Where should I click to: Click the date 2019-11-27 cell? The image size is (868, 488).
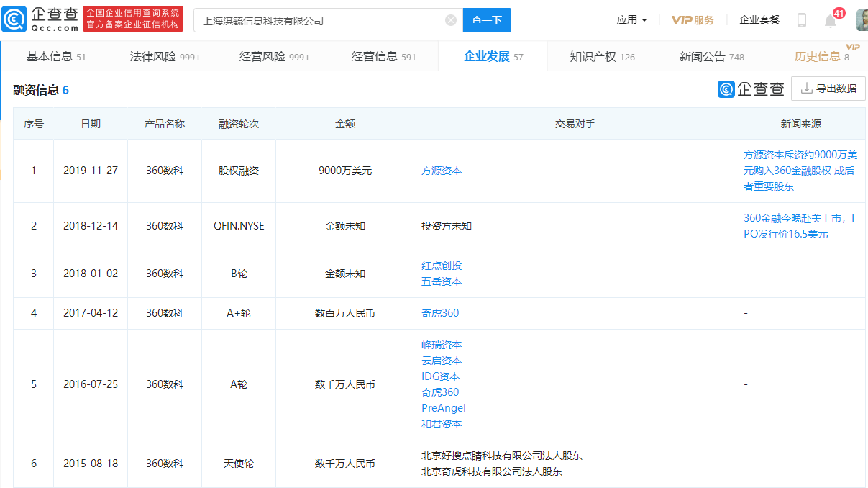pos(91,171)
